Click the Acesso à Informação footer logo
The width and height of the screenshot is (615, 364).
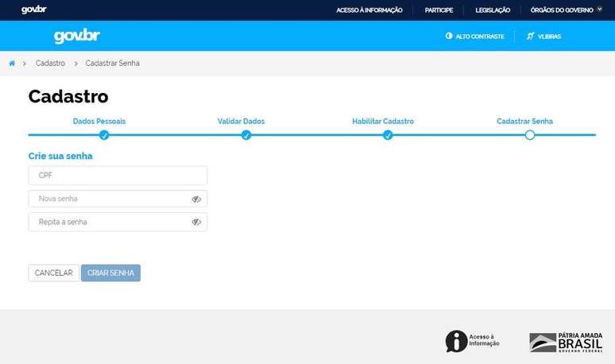point(473,341)
